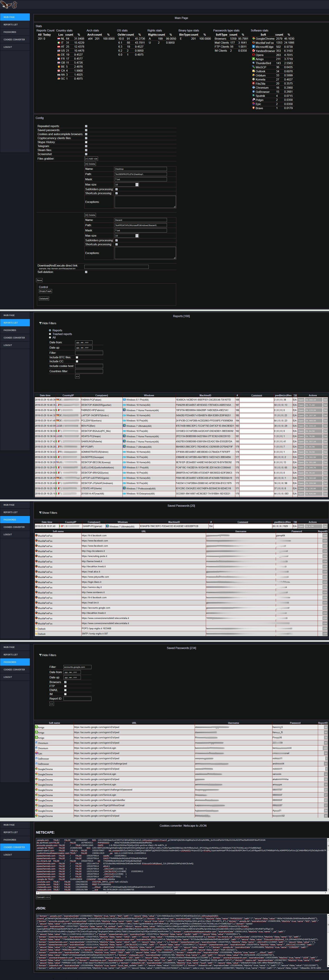Screen dimensions: 329x980
Task: Select the highlighted Reports List sidebar item
Action: pyautogui.click(x=15, y=323)
